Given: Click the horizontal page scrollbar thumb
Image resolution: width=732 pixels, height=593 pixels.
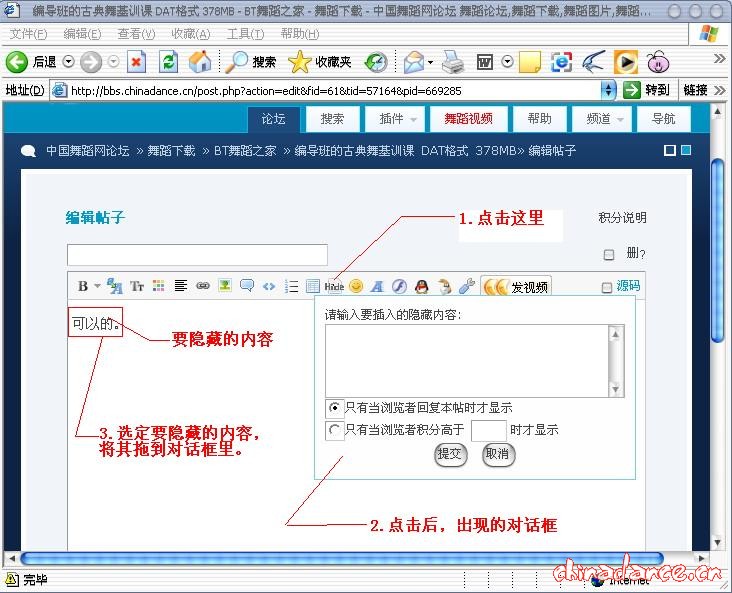Looking at the screenshot, I should click(x=342, y=558).
